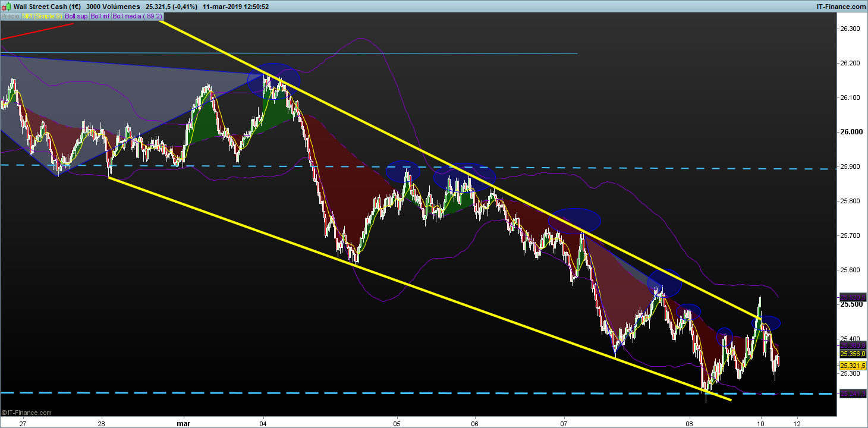Select the Boll inf indicator label
The width and height of the screenshot is (868, 428).
pyautogui.click(x=100, y=16)
